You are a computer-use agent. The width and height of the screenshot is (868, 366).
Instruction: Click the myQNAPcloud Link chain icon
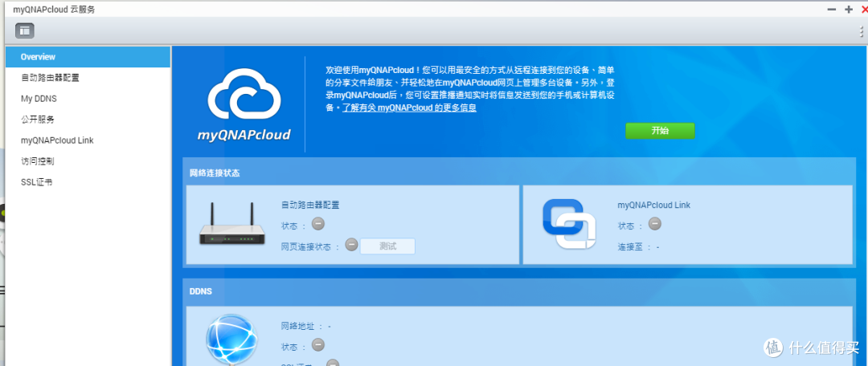[x=569, y=223]
